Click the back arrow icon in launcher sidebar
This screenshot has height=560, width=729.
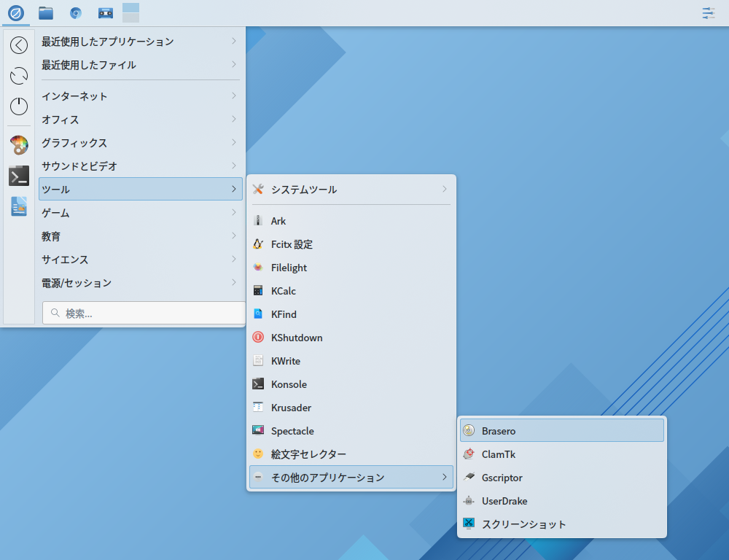19,45
